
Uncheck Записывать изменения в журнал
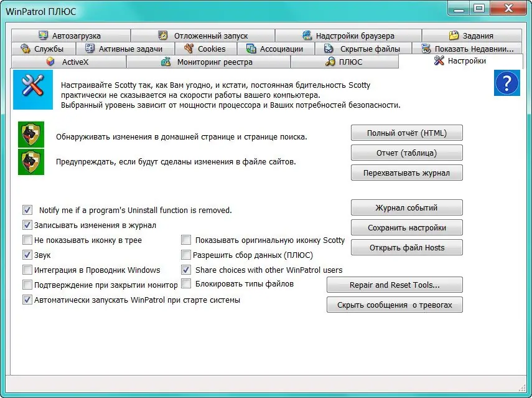[x=27, y=225]
